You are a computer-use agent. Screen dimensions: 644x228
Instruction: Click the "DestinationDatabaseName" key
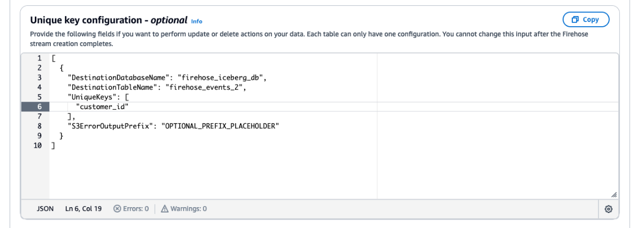119,78
